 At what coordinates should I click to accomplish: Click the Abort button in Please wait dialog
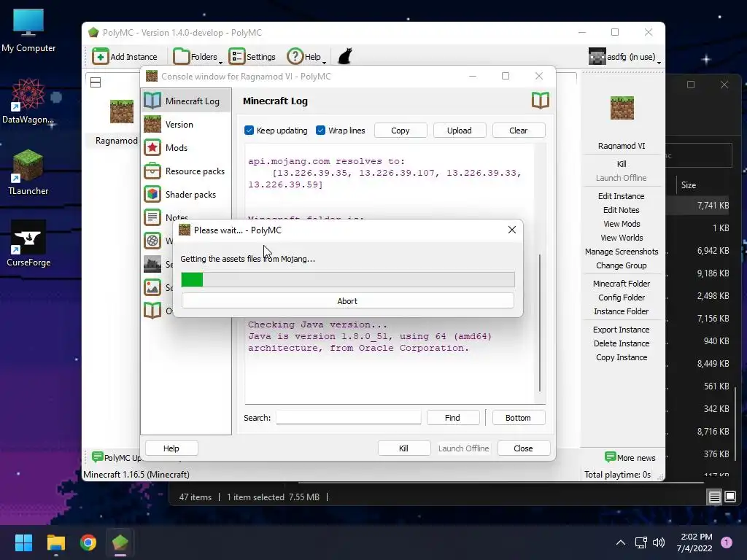(347, 301)
